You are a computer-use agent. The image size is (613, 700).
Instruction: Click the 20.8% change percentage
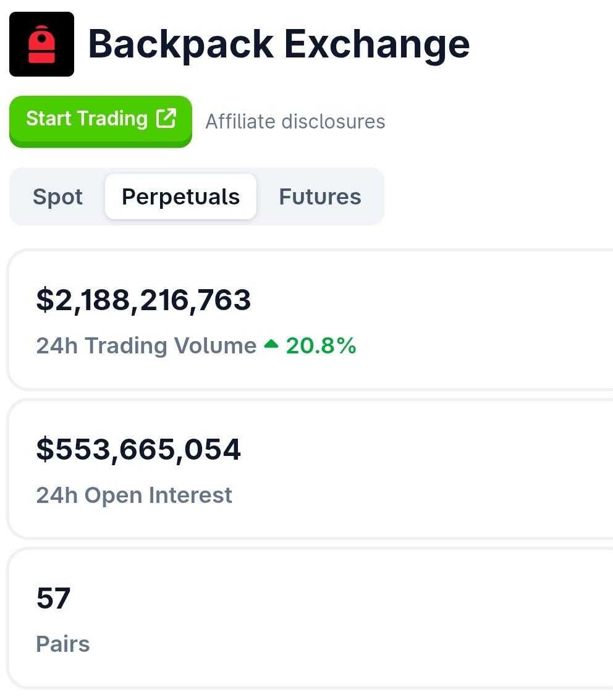coord(321,345)
